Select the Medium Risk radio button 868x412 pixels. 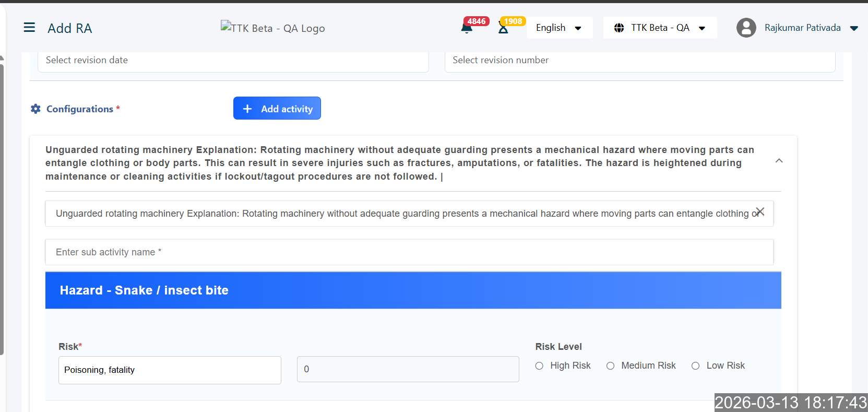point(610,366)
